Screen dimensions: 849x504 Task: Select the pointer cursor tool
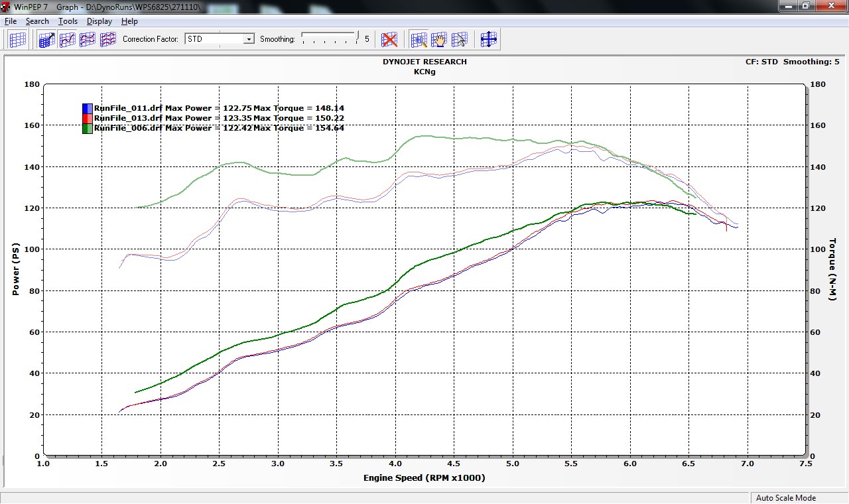pos(460,39)
